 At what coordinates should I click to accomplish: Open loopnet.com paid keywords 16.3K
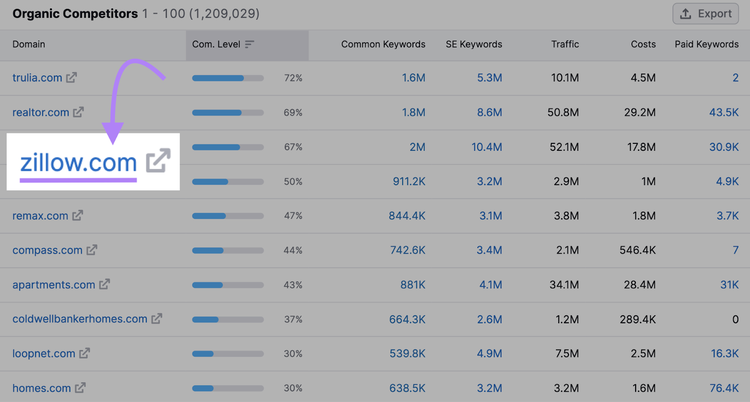(725, 354)
